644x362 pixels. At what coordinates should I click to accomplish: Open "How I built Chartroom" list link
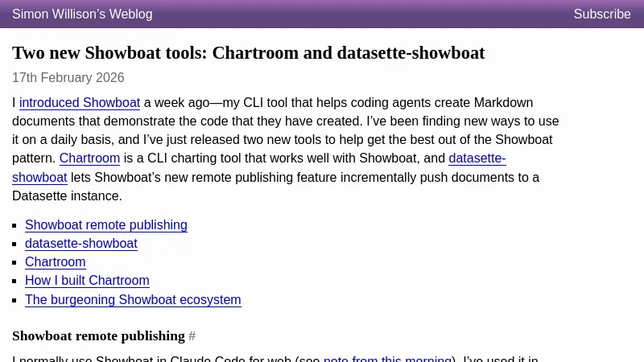point(87,281)
